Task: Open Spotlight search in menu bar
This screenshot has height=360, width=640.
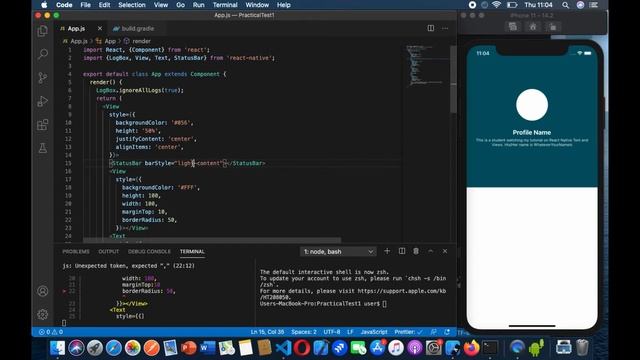Action: (x=565, y=5)
